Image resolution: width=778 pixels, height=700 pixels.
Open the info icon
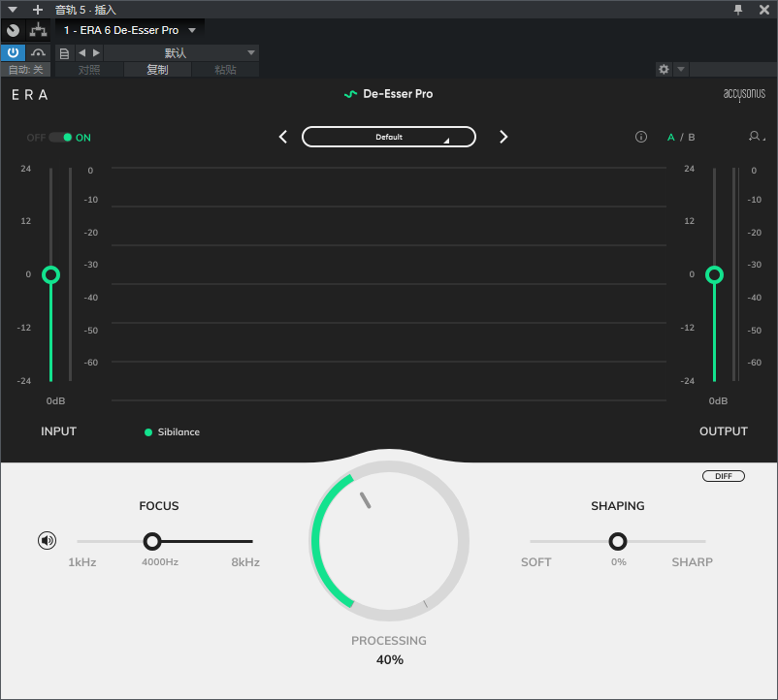pyautogui.click(x=641, y=137)
